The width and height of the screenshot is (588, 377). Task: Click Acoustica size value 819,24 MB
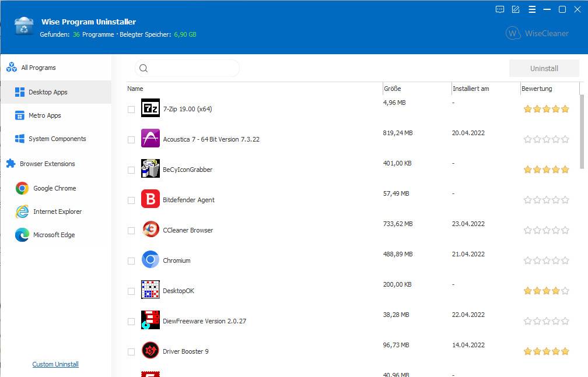tap(397, 133)
